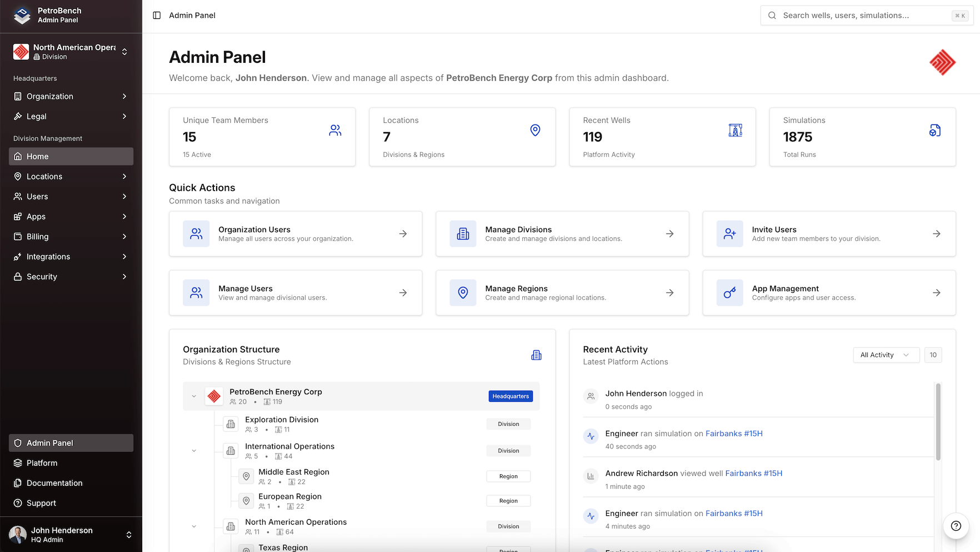Click the Headquarters badge on PetroBench Energy Corp
This screenshot has width=980, height=552.
click(510, 396)
